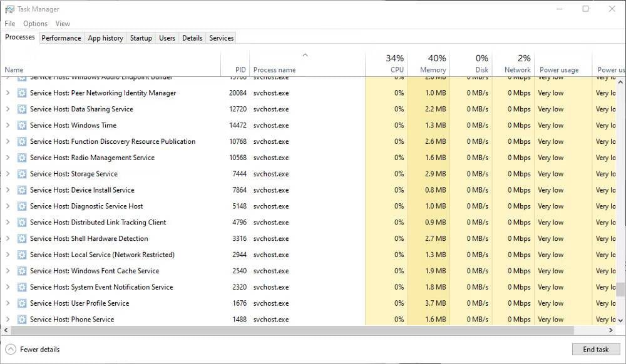
Task: Expand the System Event Notification Service entry
Action: tap(7, 287)
